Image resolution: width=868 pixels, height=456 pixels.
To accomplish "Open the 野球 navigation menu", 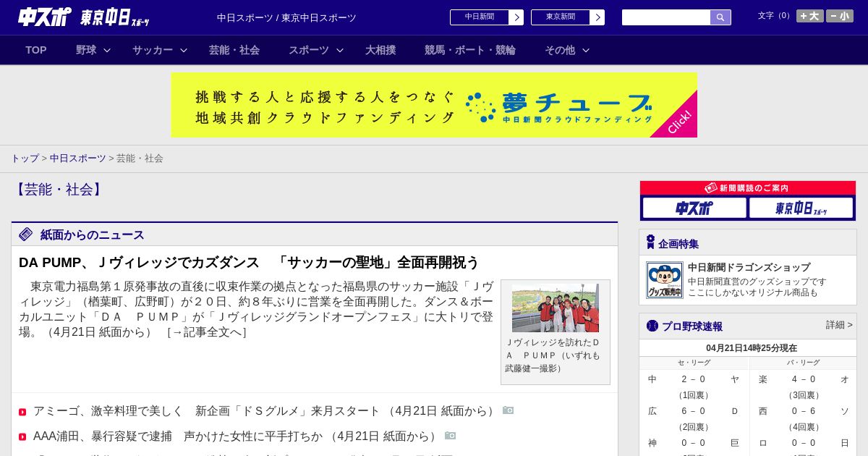I will click(86, 50).
